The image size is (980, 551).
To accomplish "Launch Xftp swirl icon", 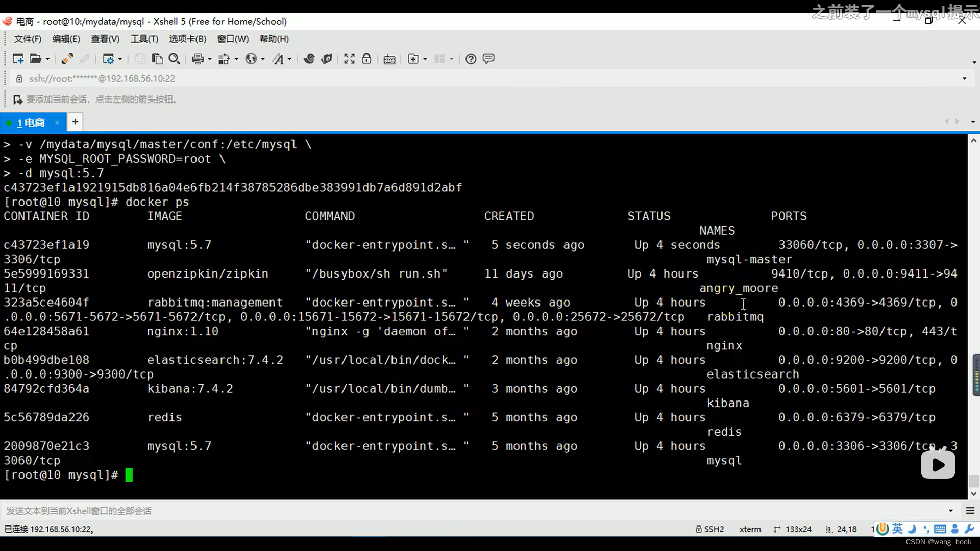I will coord(309,59).
